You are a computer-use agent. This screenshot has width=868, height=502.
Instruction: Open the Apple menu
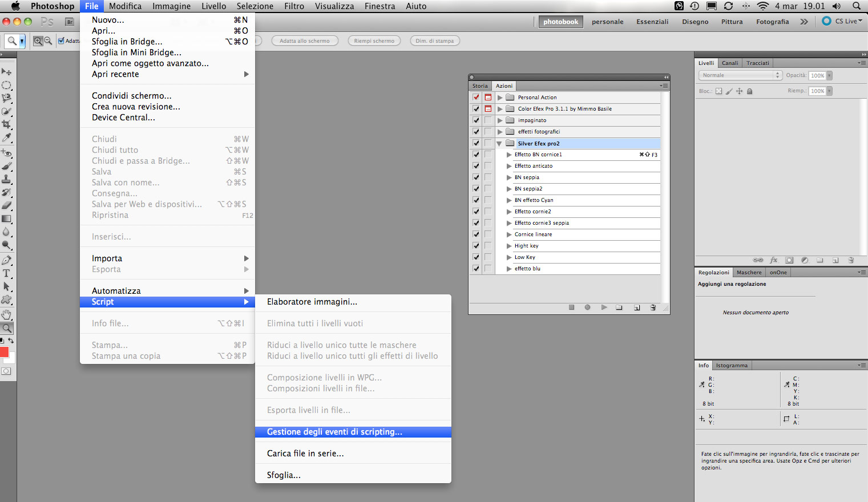pyautogui.click(x=15, y=6)
